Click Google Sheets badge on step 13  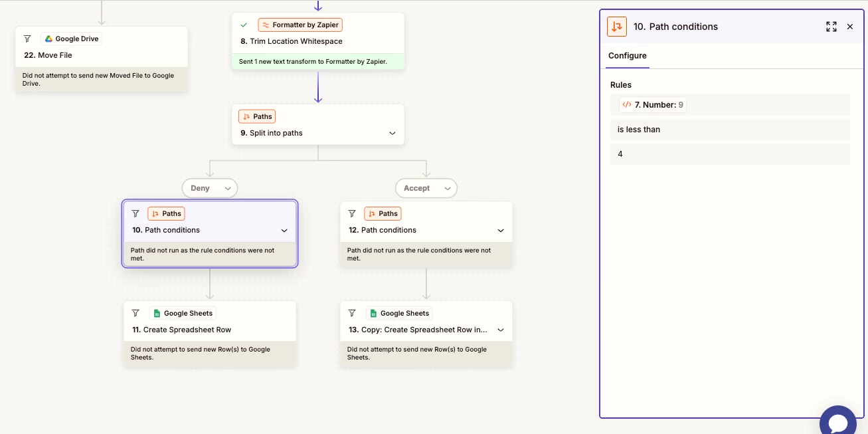[x=399, y=313]
